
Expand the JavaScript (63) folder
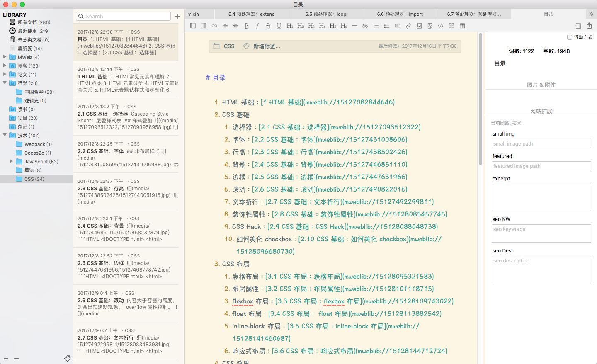(12, 161)
